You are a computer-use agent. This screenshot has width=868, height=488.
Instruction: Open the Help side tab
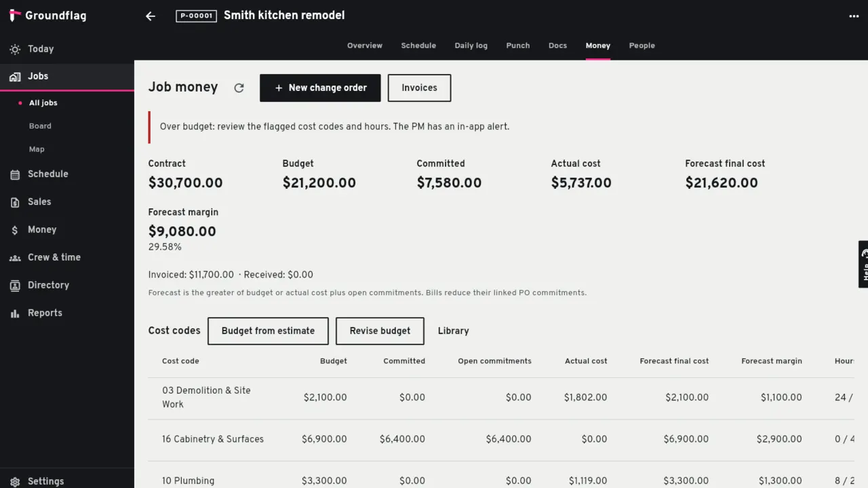point(863,264)
